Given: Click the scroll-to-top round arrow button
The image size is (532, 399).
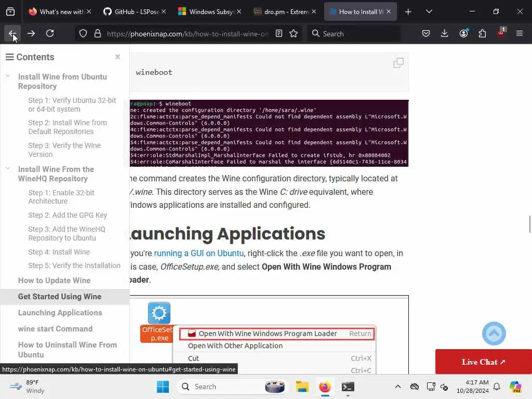Looking at the screenshot, I should (x=494, y=334).
